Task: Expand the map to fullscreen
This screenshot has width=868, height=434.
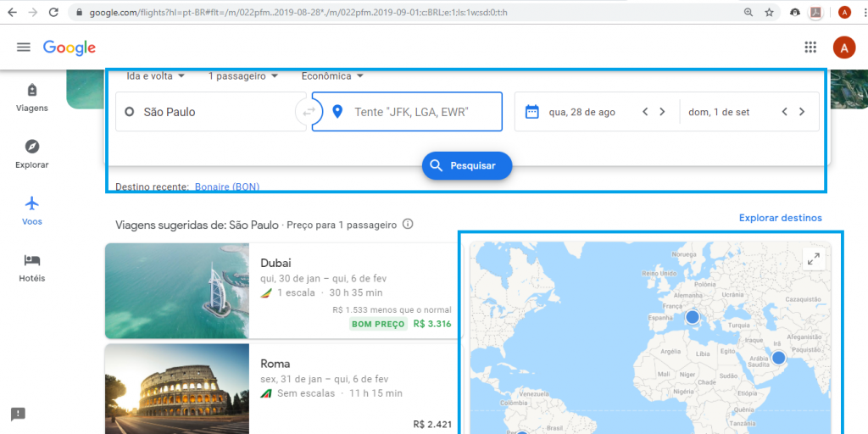Action: coord(814,259)
